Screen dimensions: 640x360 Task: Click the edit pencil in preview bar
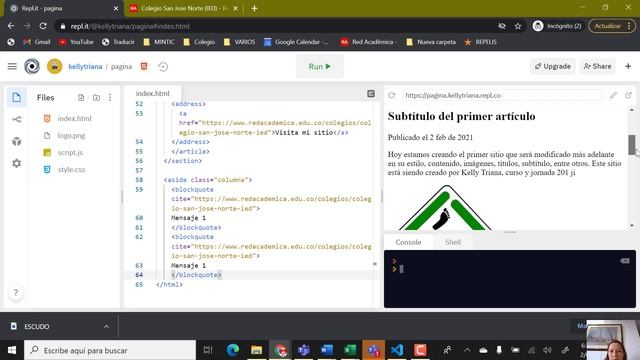(x=613, y=95)
